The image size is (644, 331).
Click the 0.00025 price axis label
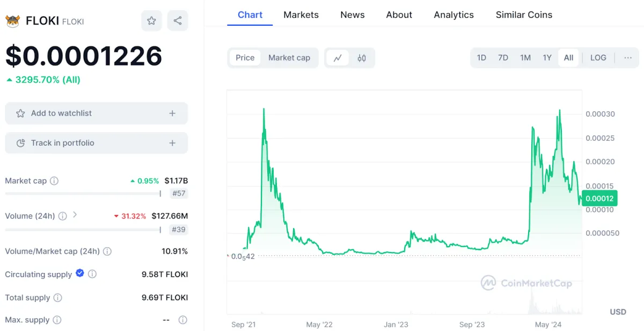coord(600,138)
